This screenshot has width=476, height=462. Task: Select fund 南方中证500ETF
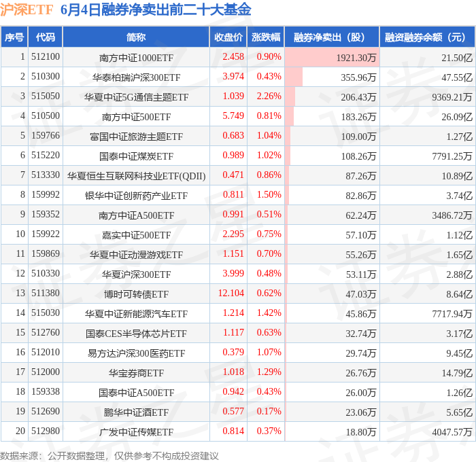click(x=136, y=117)
